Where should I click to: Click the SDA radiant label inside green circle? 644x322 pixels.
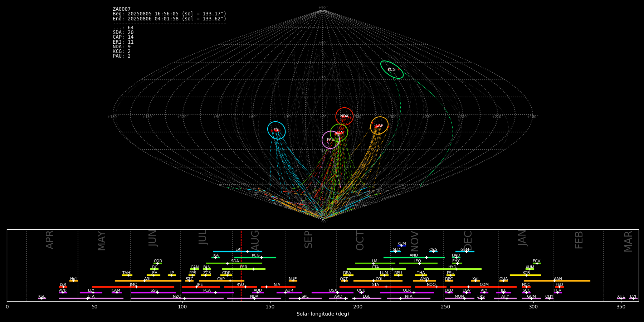point(339,133)
